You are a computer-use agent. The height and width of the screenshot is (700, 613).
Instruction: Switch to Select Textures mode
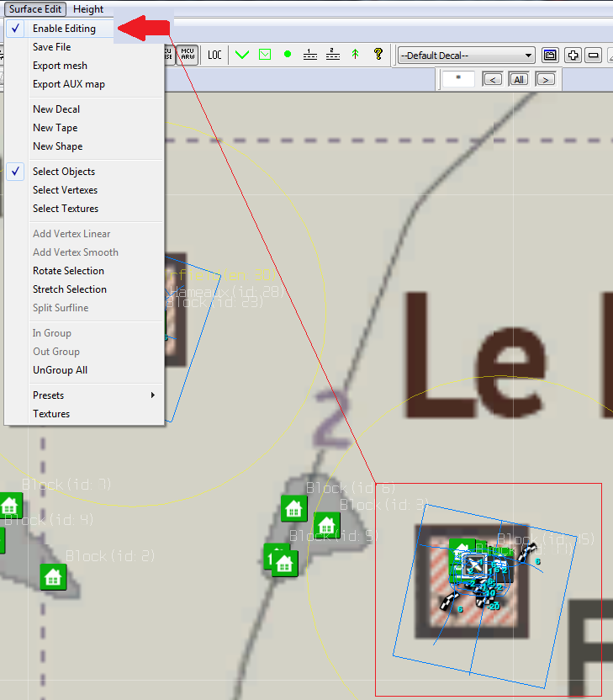coord(66,209)
